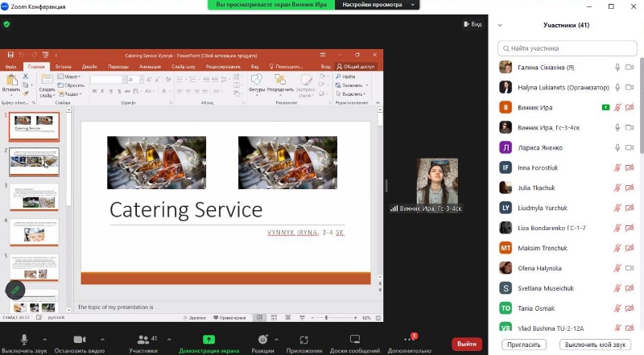Click Выключить мой звук button
This screenshot has width=644, height=355.
coord(595,345)
